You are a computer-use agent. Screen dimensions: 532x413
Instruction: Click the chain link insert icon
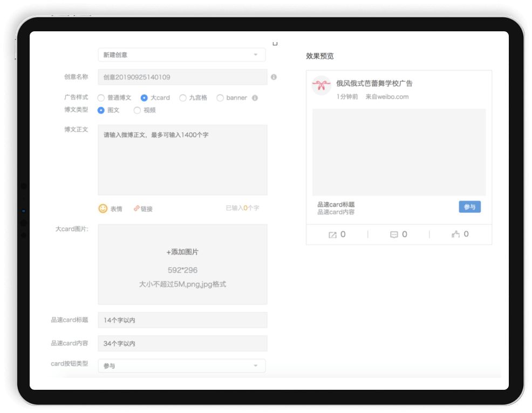click(x=137, y=208)
